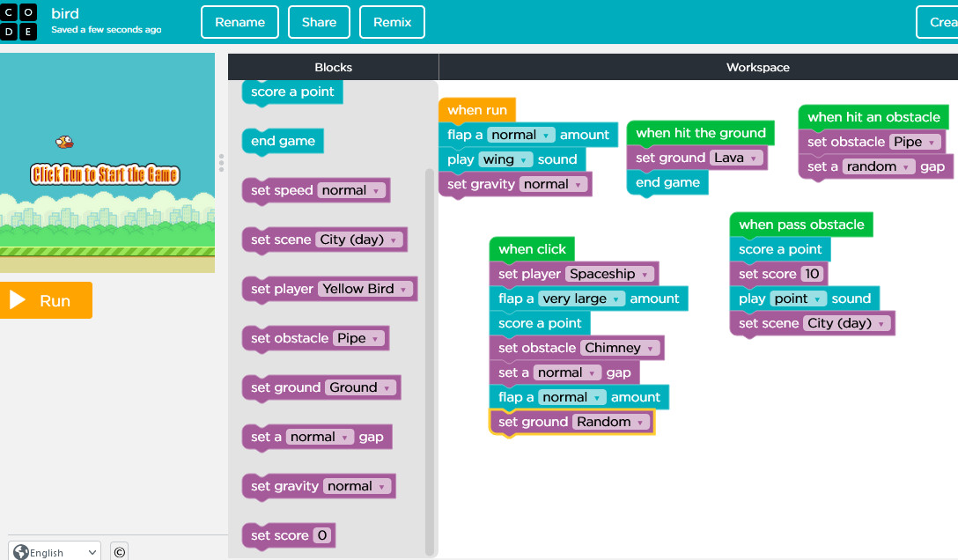Select the orange when run block

tap(477, 110)
